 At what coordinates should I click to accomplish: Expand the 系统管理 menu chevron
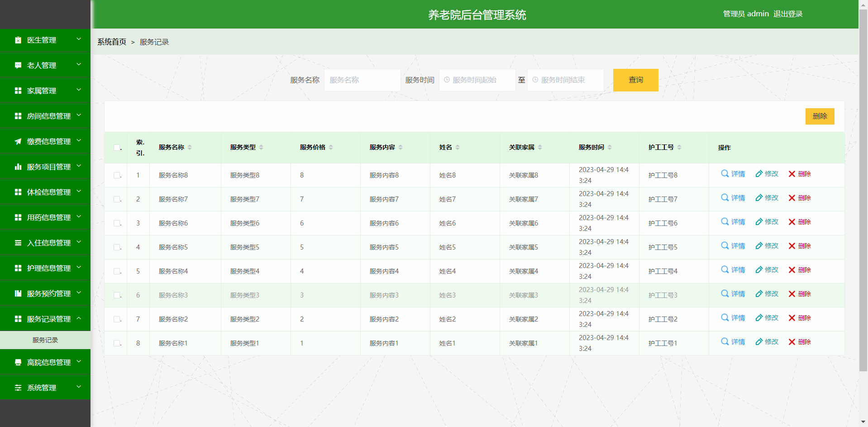coord(79,387)
